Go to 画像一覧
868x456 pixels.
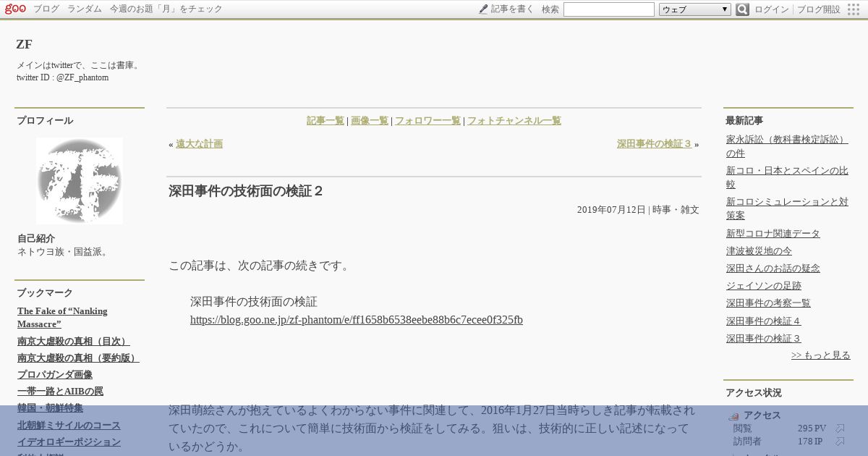tap(370, 121)
